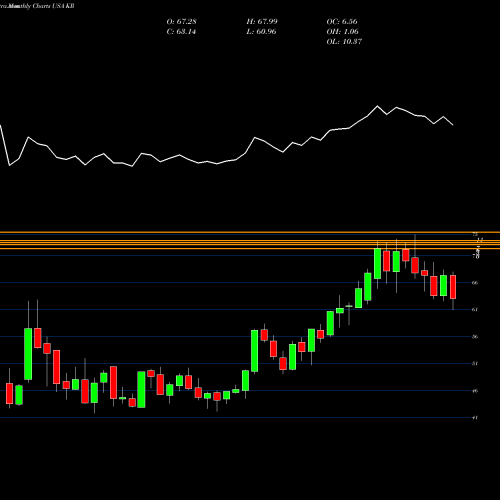The height and width of the screenshot is (500, 500).
Task: Click the "L: 60.96" low price value
Action: tap(261, 32)
